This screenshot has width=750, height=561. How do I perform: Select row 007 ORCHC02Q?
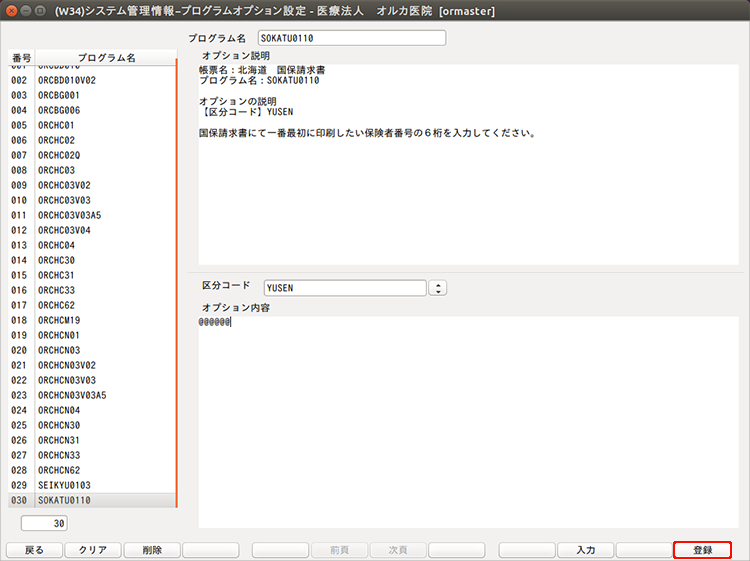point(92,155)
